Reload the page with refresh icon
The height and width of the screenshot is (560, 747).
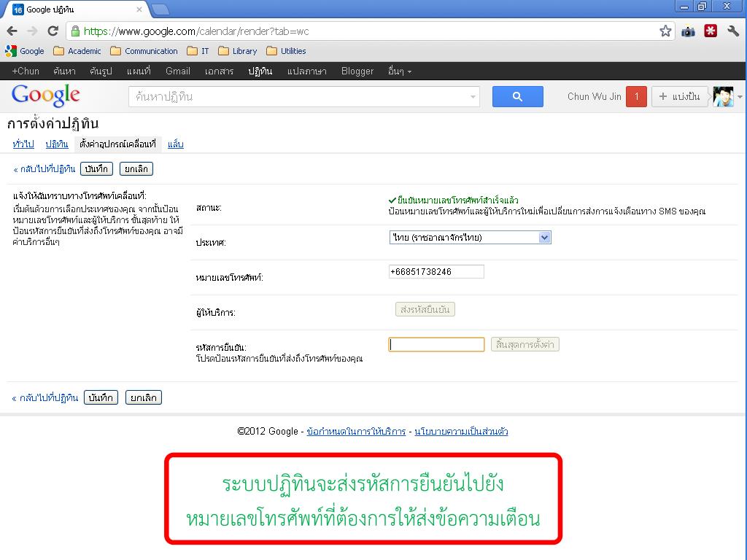point(53,31)
